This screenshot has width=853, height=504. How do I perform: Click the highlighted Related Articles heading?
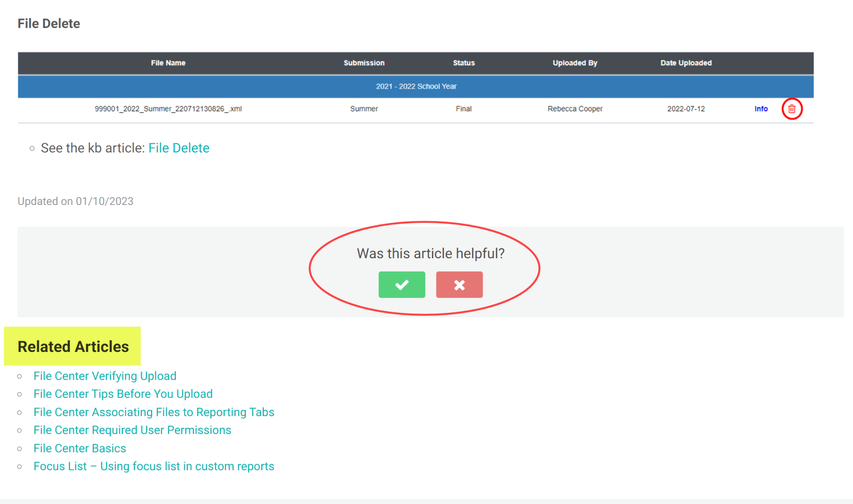click(x=73, y=346)
